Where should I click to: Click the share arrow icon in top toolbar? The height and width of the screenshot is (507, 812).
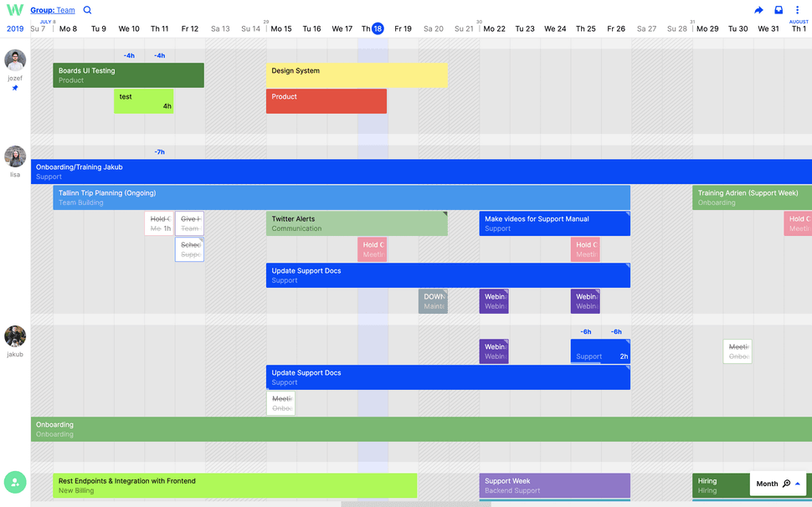click(x=758, y=9)
